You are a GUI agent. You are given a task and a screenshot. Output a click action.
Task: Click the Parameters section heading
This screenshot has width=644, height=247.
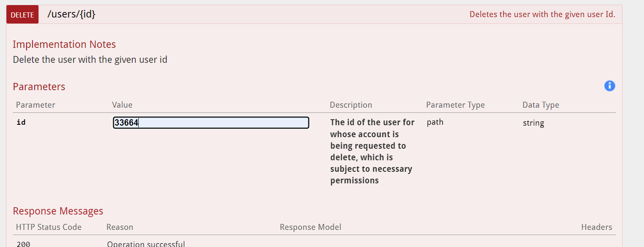[39, 87]
